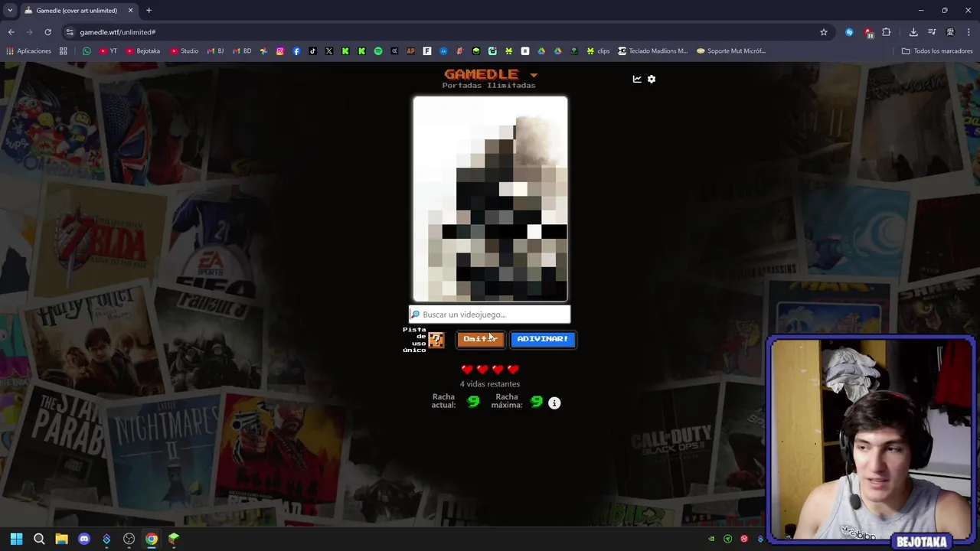This screenshot has width=980, height=551.
Task: Open the Instagram bookmark
Action: [280, 51]
